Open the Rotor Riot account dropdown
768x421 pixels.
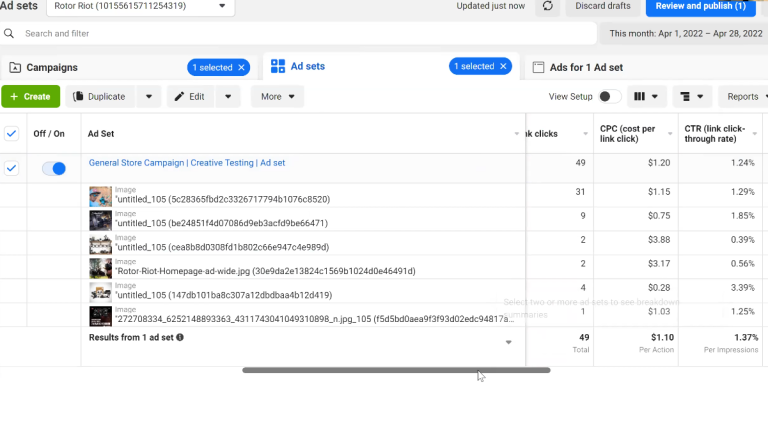150,6
